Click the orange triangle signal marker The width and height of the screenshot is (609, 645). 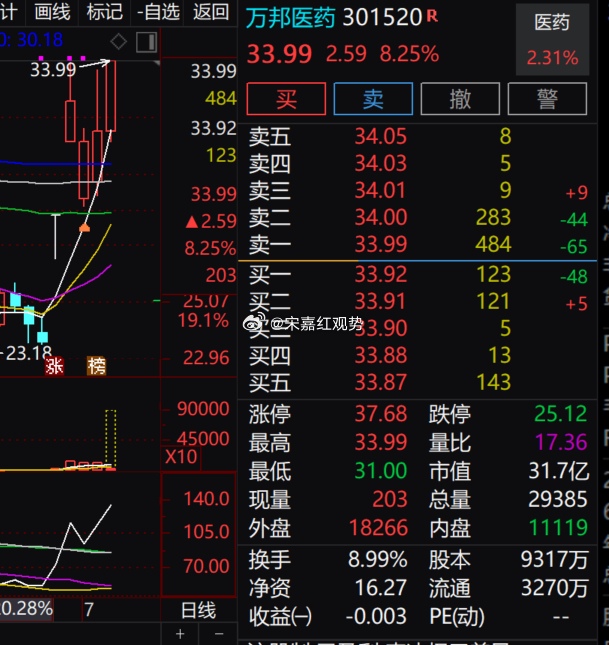84,227
